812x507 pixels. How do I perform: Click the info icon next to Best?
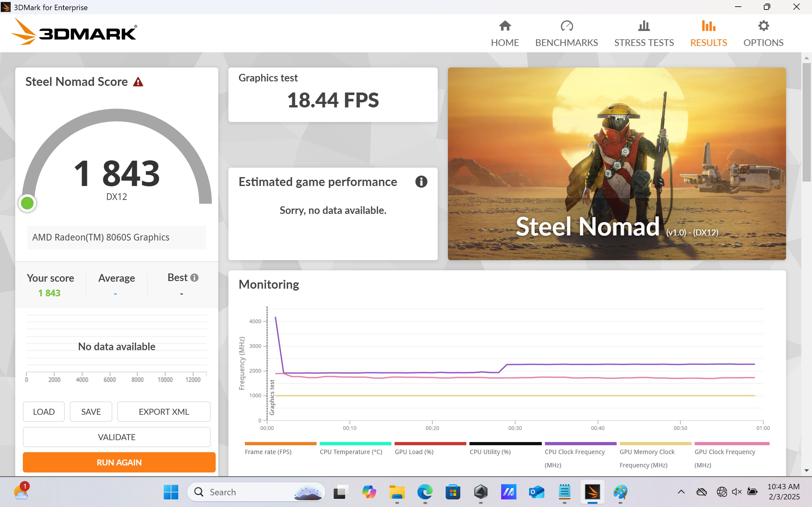click(x=194, y=278)
